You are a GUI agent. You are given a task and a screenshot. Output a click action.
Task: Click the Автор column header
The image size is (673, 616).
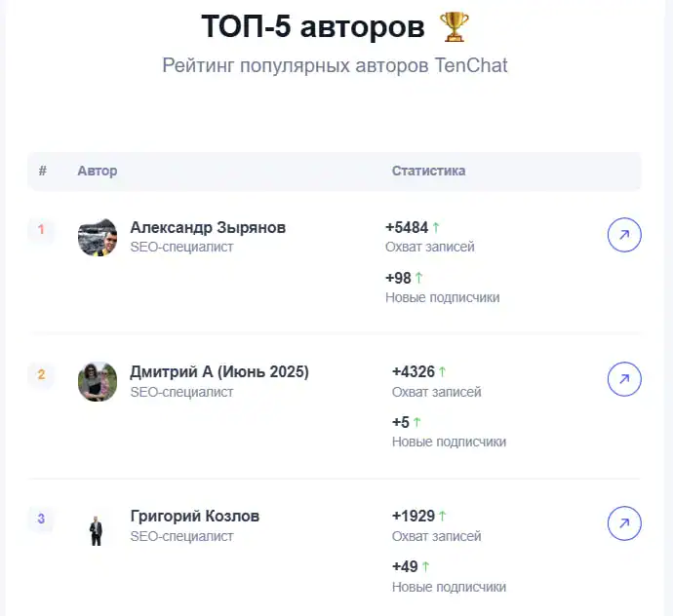(x=98, y=171)
